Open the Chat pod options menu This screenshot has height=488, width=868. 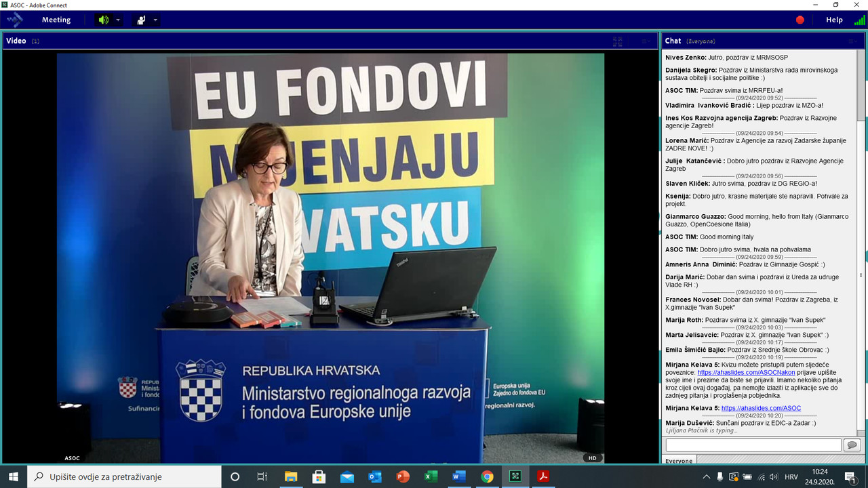click(853, 41)
